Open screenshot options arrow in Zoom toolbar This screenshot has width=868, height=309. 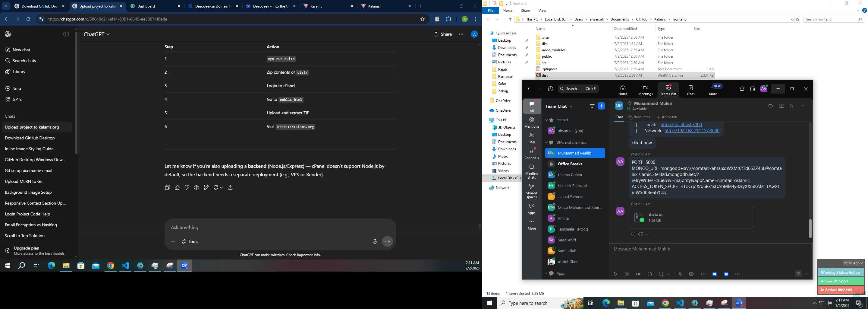click(668, 274)
